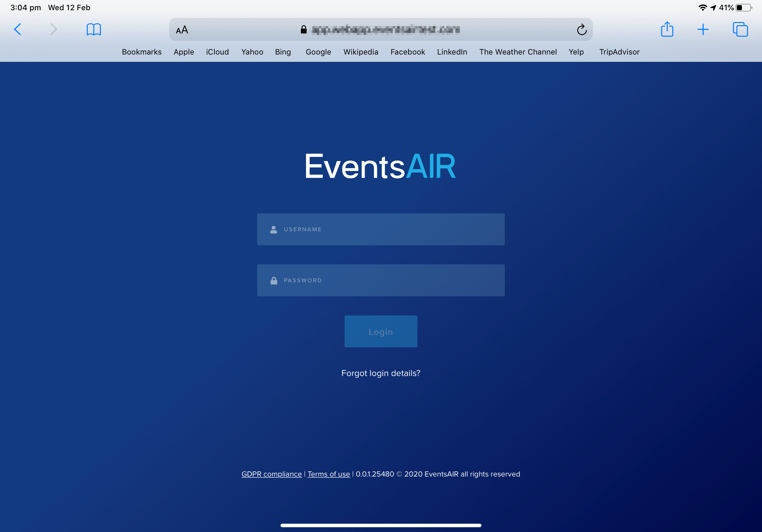Open Wikipedia from the favorites bar
The image size is (762, 532).
coord(361,52)
